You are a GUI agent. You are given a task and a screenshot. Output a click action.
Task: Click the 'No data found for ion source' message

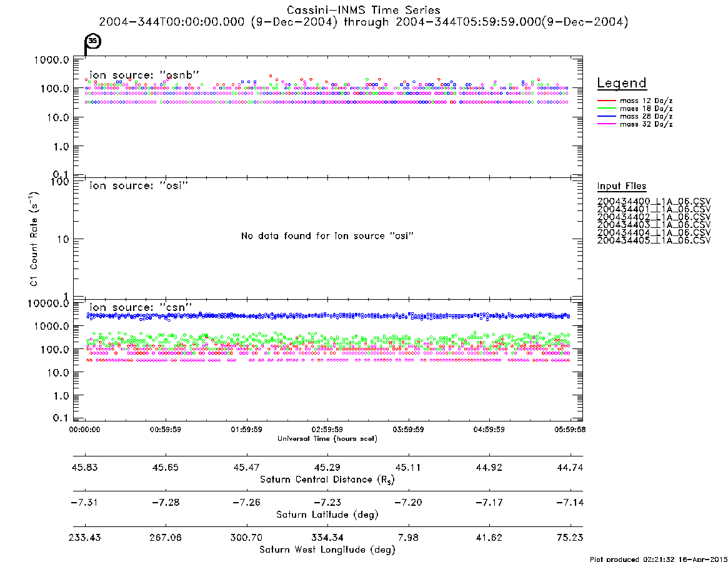coord(327,236)
